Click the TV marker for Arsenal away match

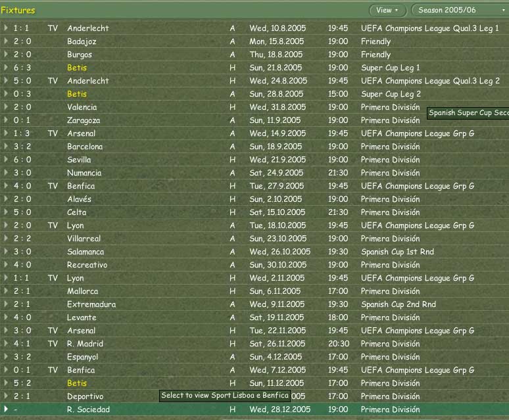(53, 133)
